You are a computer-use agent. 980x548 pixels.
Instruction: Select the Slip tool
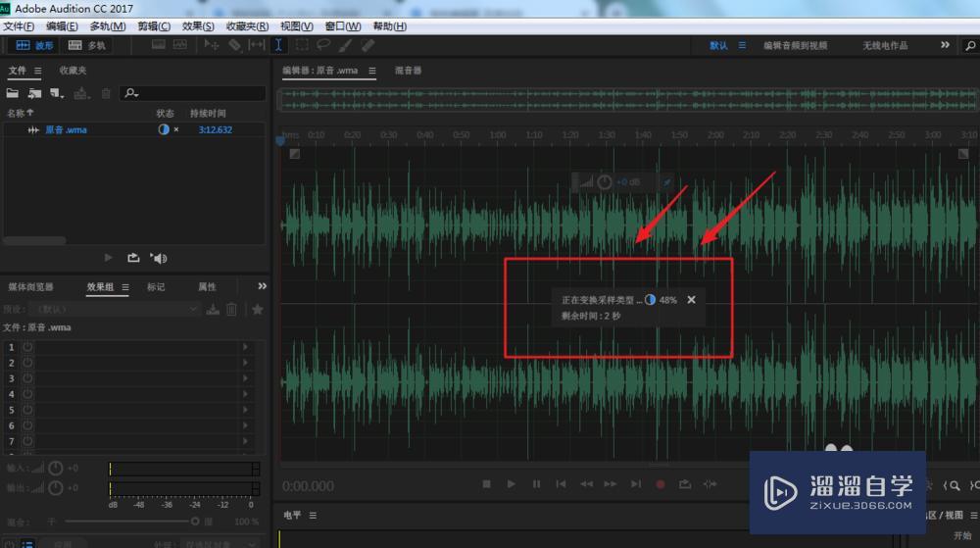257,45
